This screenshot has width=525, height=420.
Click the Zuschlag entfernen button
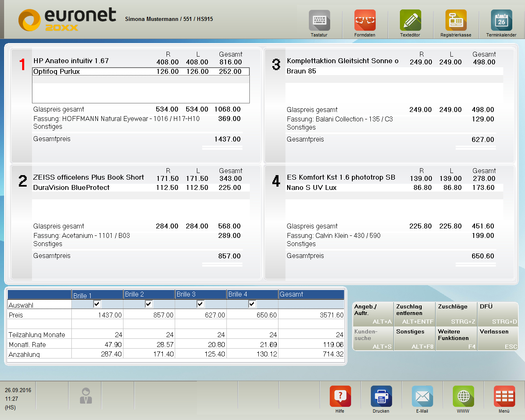(x=415, y=314)
